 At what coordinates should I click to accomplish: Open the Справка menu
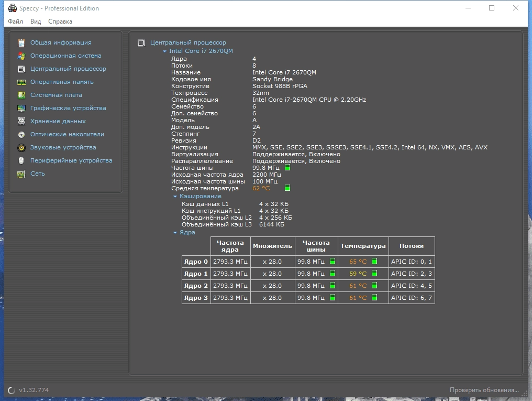pos(60,21)
